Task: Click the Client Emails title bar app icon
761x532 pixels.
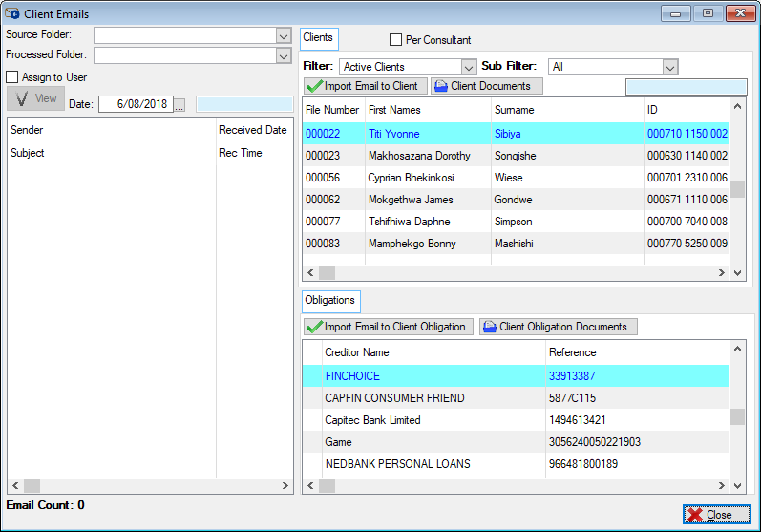Action: coord(13,13)
